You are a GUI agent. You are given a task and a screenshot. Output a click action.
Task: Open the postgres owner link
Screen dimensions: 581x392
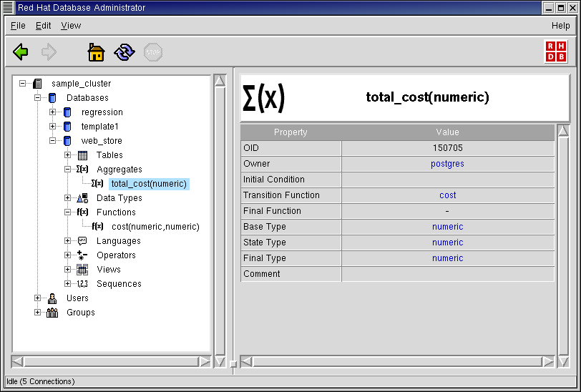pos(447,164)
